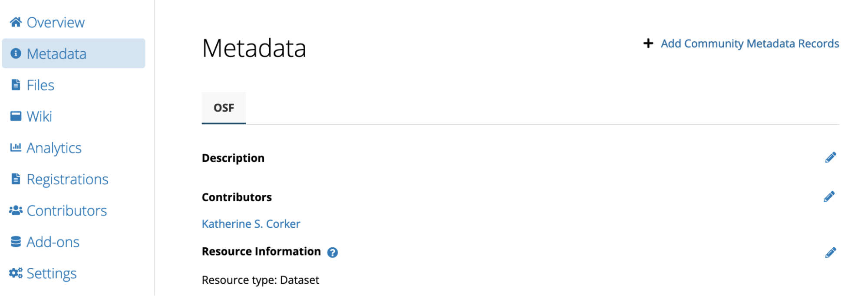The image size is (868, 296).
Task: Go to the Analytics page
Action: pyautogui.click(x=54, y=148)
